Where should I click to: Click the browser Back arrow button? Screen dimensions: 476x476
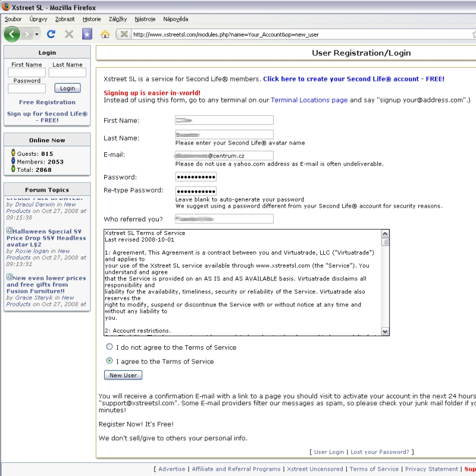[12, 34]
